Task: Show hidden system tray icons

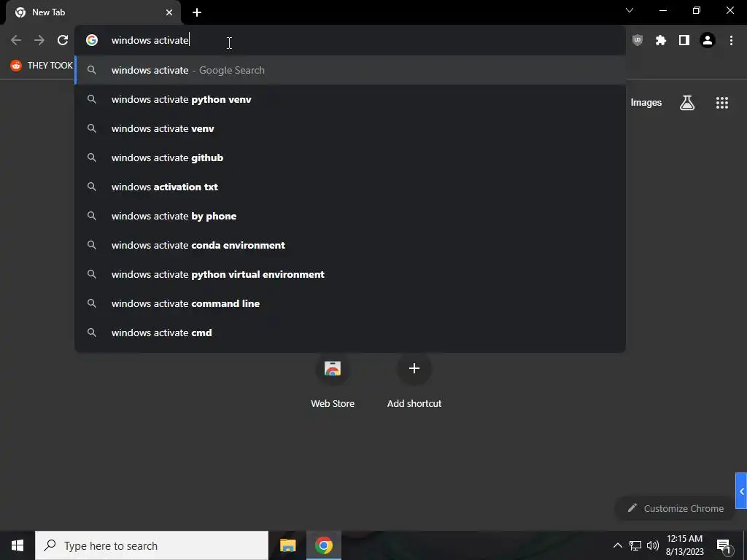Action: (x=617, y=545)
